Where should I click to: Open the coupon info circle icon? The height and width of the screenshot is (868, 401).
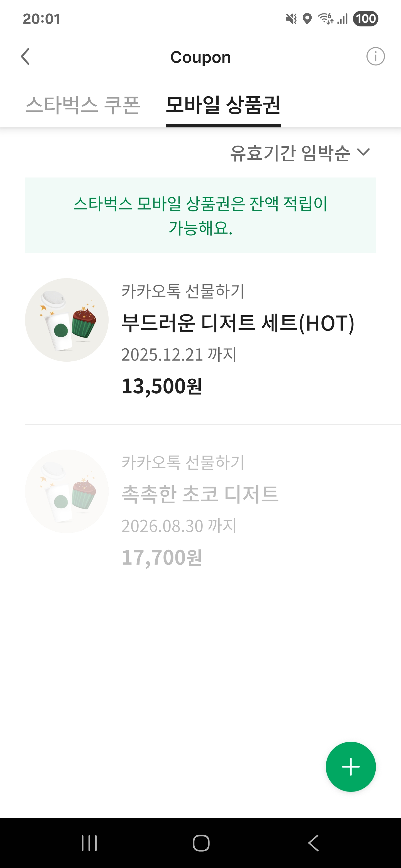tap(375, 56)
